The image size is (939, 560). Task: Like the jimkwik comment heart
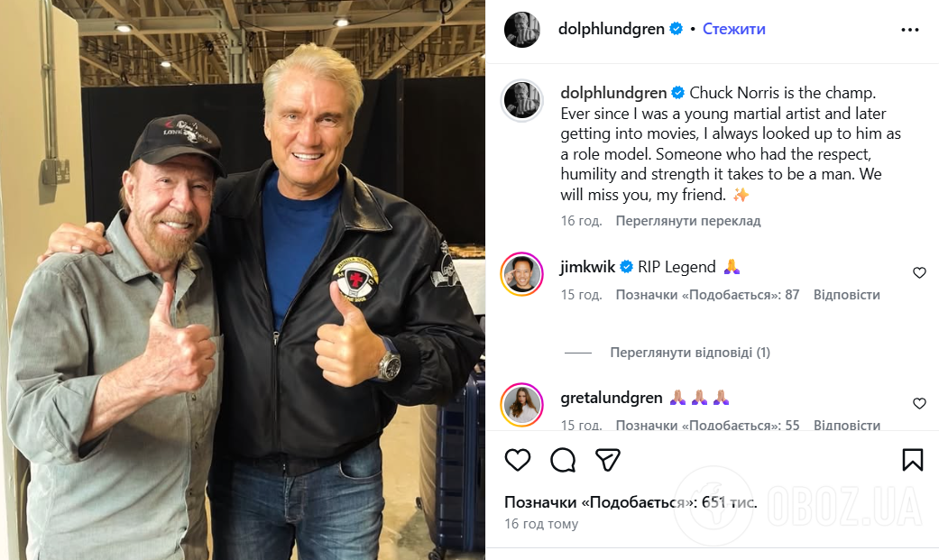coord(919,273)
